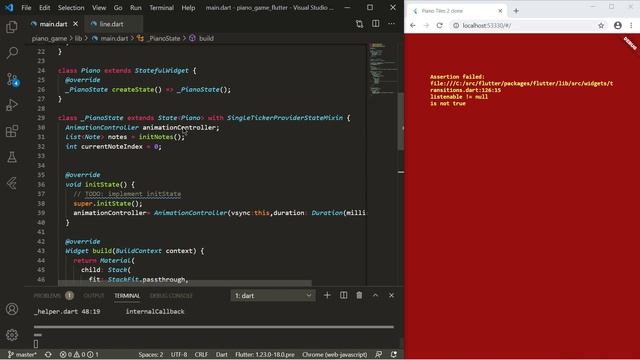Close the main.dart editor tab
Image resolution: width=640 pixels, height=360 pixels.
(x=76, y=24)
